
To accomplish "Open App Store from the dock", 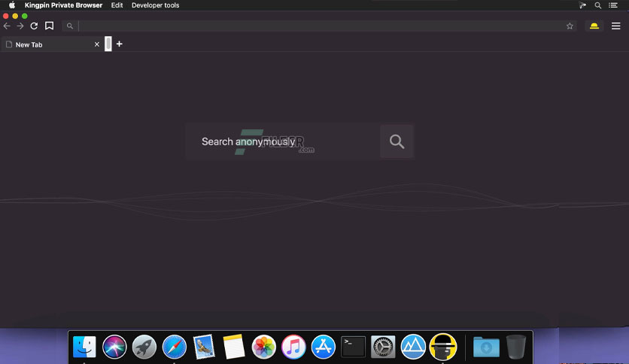I will tap(324, 347).
